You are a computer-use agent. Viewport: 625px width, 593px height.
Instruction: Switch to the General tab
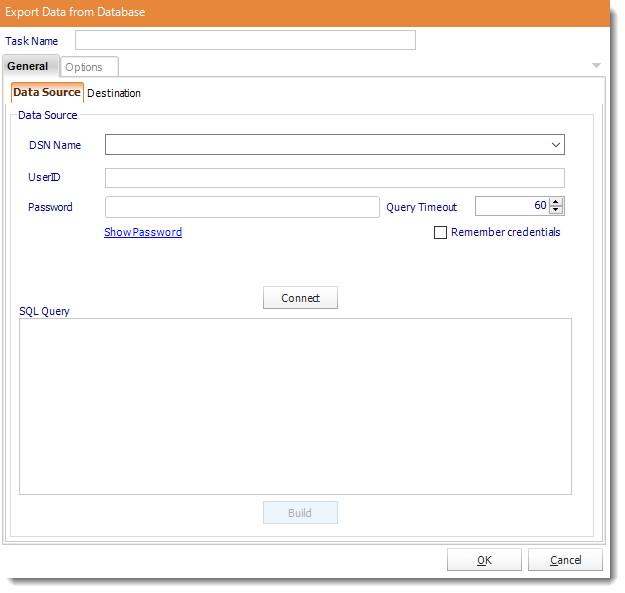[x=30, y=66]
